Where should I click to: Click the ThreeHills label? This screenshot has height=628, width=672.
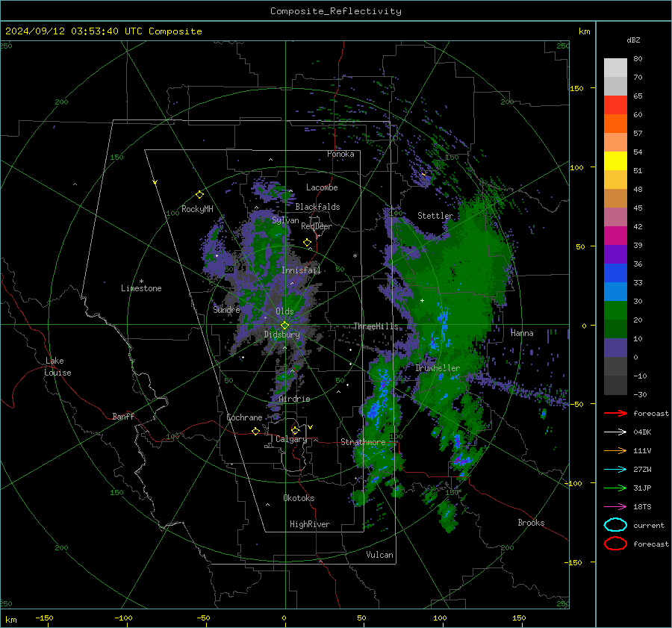tap(376, 326)
